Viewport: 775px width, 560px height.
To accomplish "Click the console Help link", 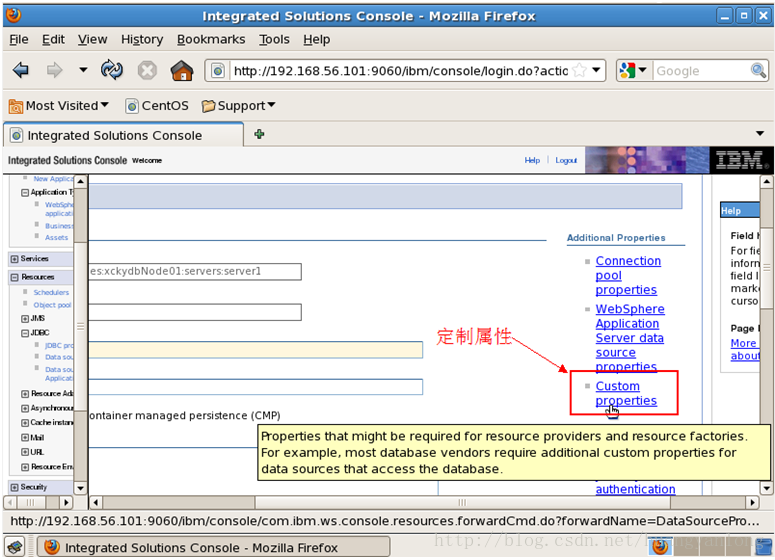I will tap(532, 160).
